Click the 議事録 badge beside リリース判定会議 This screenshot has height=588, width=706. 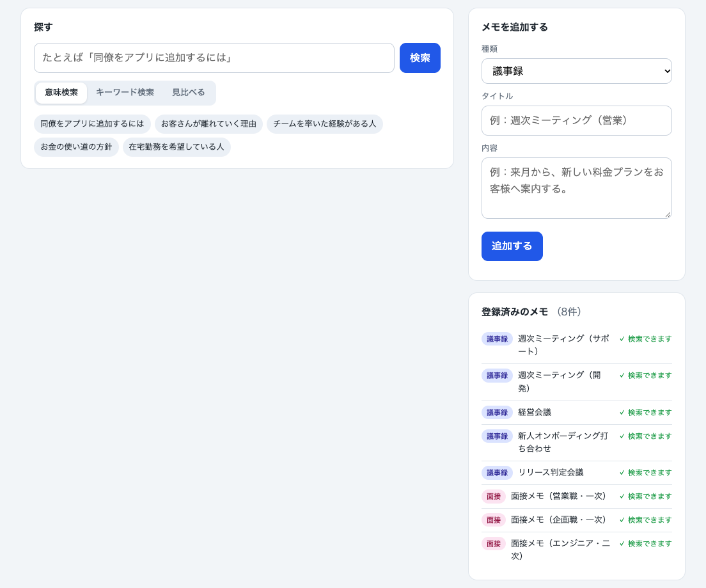pyautogui.click(x=497, y=473)
